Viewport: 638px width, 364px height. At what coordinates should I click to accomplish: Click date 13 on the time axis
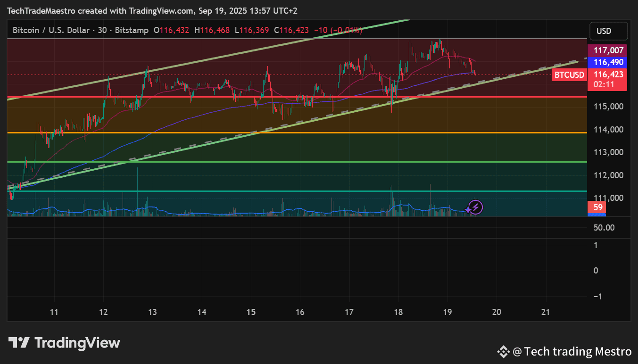pos(152,312)
